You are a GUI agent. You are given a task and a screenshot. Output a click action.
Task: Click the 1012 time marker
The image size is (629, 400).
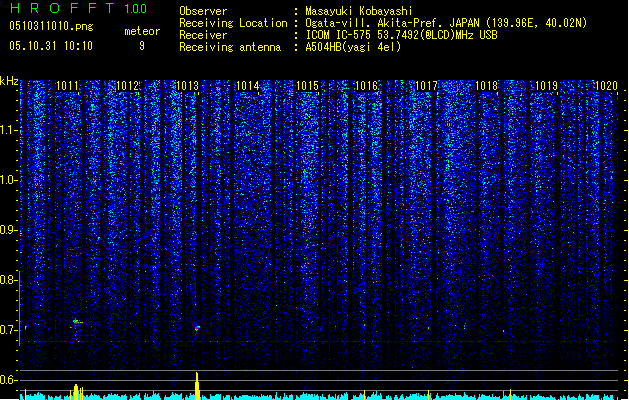coord(127,86)
